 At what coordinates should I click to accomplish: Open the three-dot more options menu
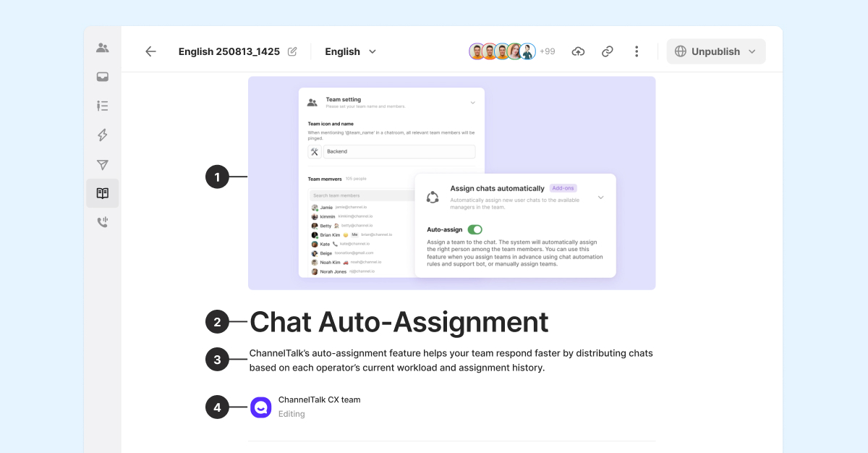[x=637, y=51]
